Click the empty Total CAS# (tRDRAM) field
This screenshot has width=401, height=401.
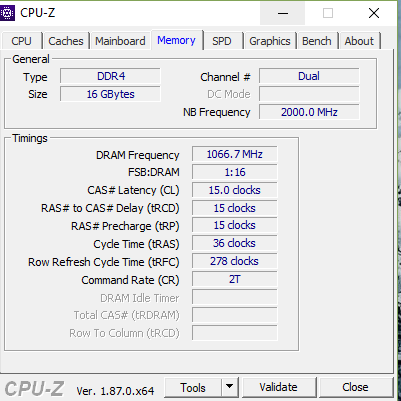pyautogui.click(x=235, y=315)
